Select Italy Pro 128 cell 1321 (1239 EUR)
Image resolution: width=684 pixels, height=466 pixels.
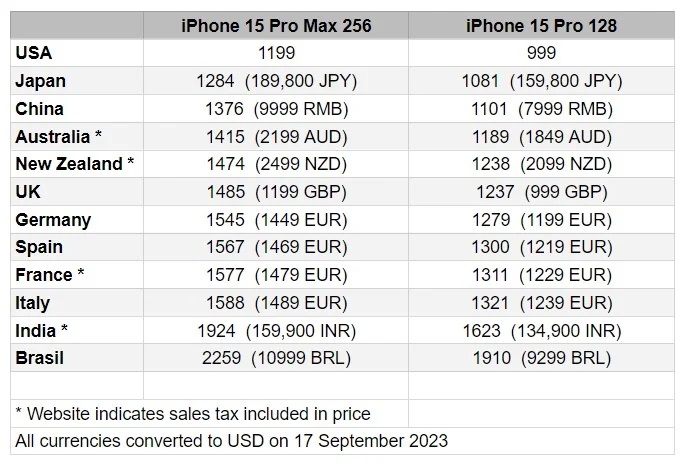coord(542,303)
